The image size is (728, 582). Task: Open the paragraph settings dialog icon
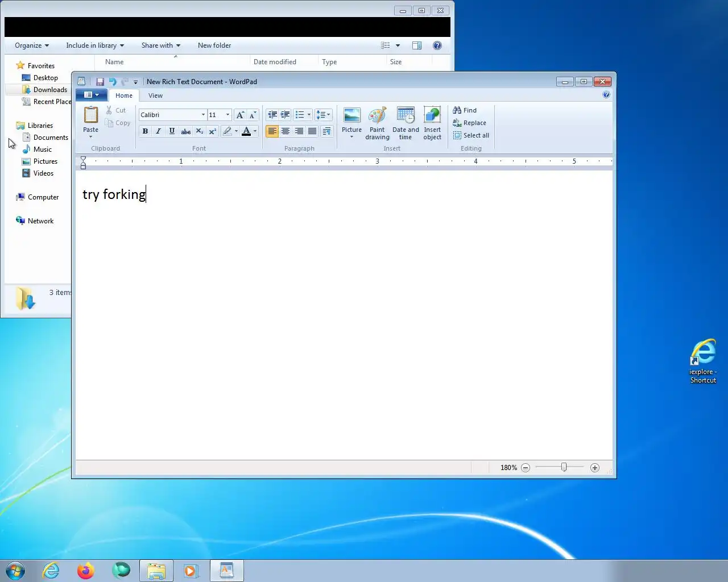pyautogui.click(x=326, y=131)
